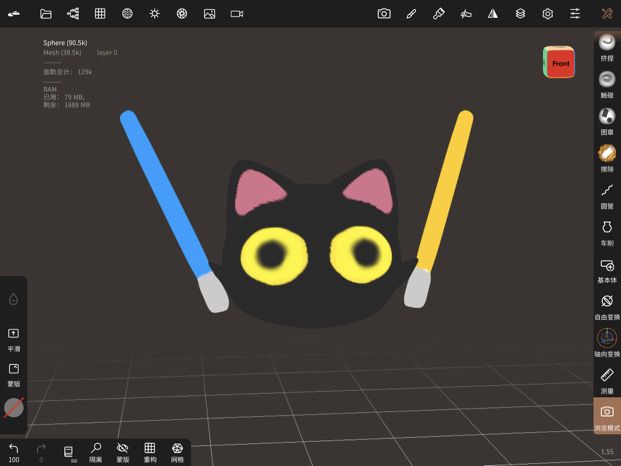Viewport: 621px width, 466px height.
Task: Open the Material sphere menu
Action: click(x=127, y=14)
